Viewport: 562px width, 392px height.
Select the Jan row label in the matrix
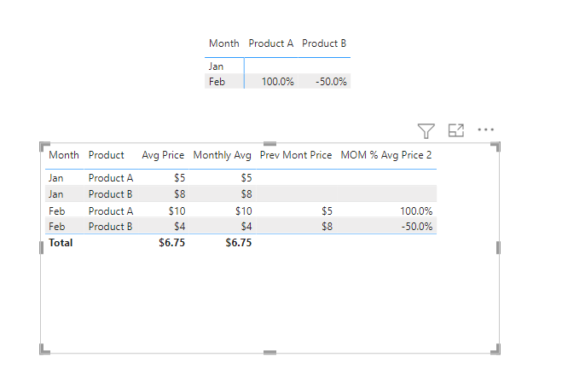(x=216, y=66)
